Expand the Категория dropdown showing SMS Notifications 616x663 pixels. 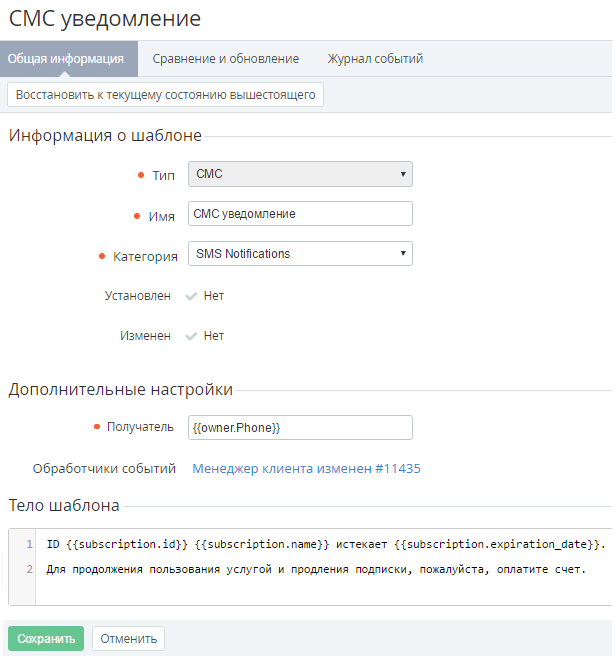300,254
